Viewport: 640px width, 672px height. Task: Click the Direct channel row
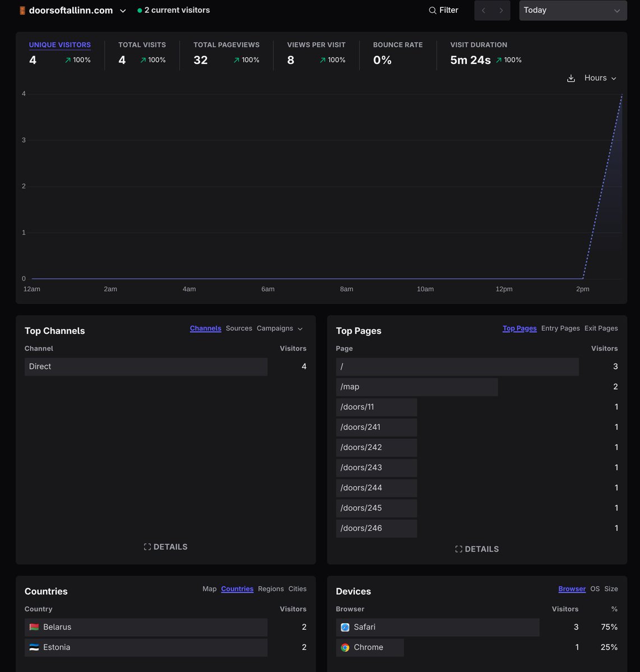click(165, 367)
